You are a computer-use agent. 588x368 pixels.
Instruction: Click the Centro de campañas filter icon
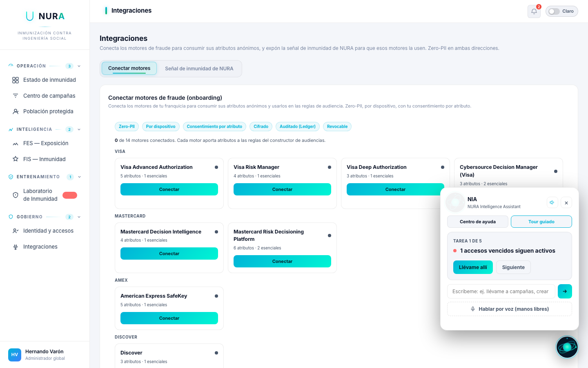[x=16, y=96]
